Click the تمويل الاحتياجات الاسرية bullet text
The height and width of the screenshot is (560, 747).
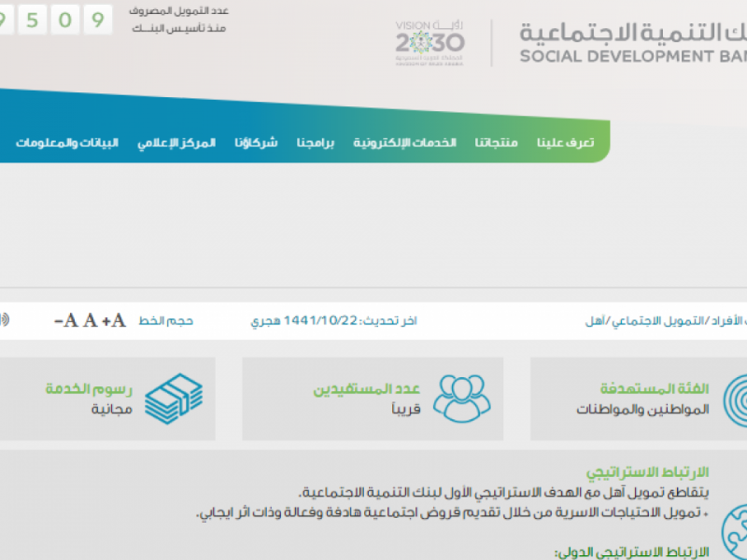click(448, 512)
